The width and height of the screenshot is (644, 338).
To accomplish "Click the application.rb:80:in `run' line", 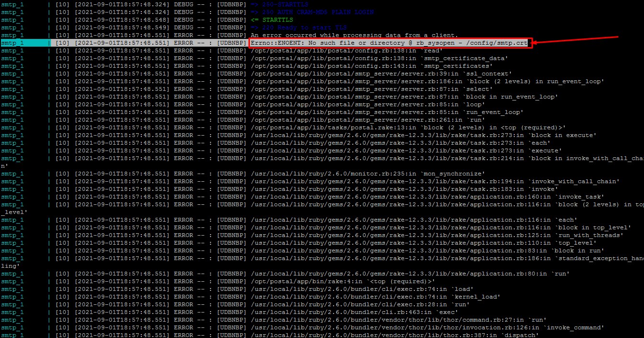I will 410,274.
